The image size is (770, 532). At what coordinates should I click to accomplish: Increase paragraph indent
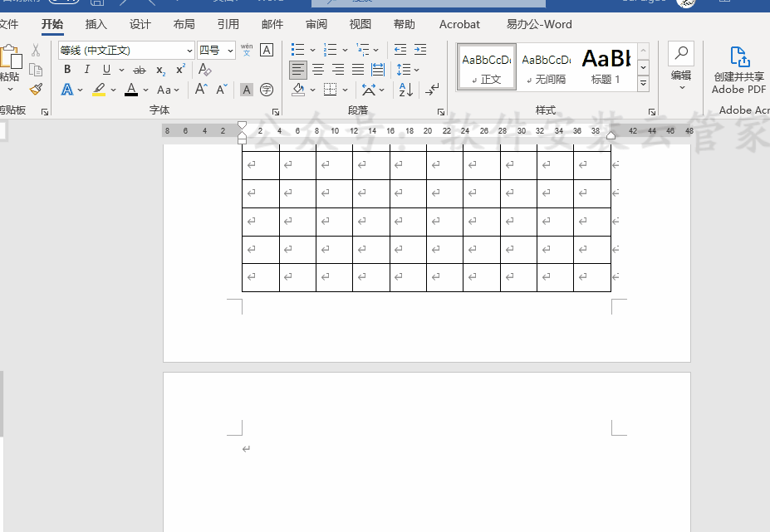click(x=420, y=50)
